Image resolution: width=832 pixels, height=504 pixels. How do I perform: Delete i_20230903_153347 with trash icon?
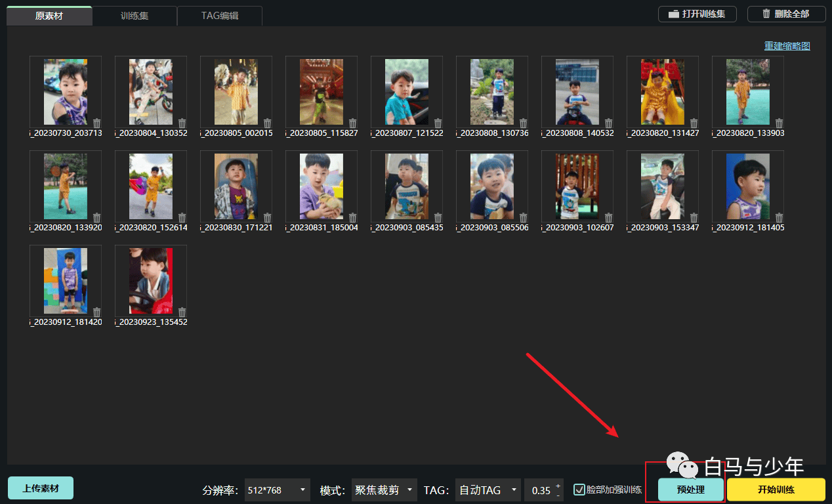click(694, 218)
